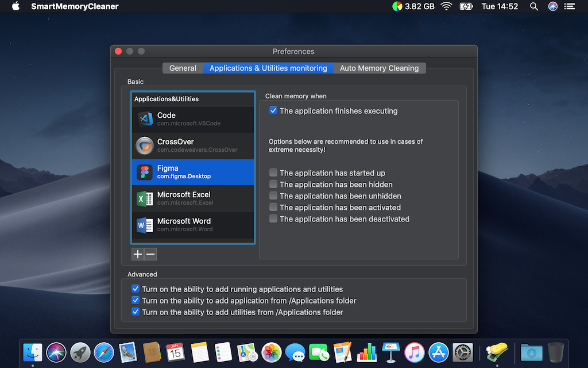
Task: Open Maps in the Dock
Action: coord(247,352)
